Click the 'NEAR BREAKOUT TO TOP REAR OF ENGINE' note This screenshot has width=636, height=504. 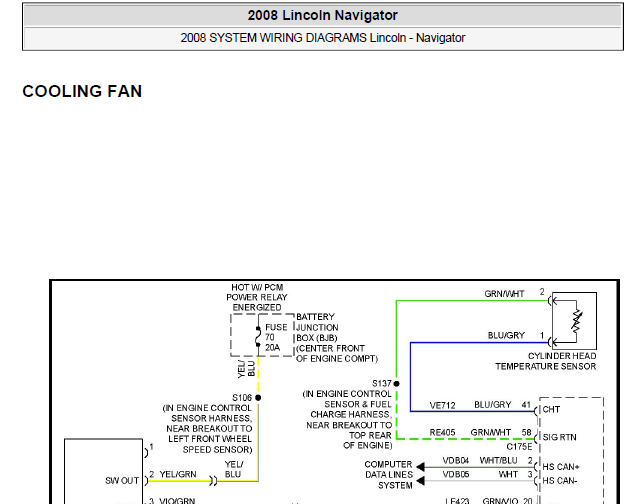[x=349, y=435]
